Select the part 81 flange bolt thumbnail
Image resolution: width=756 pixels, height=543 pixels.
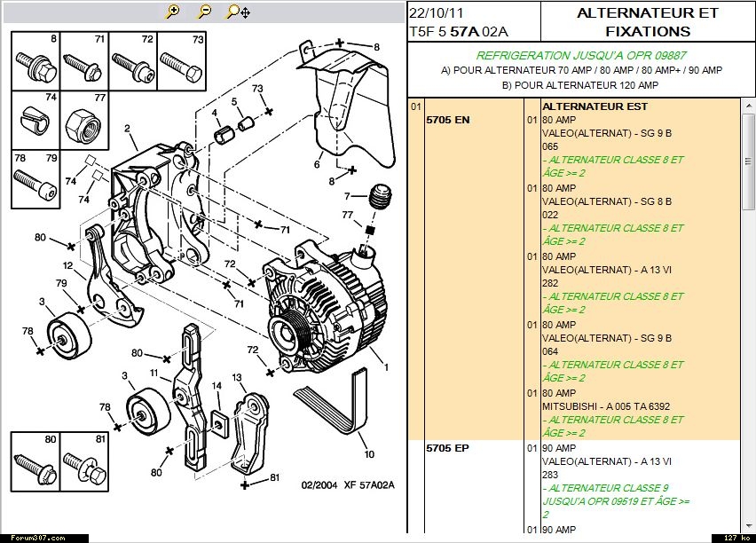tap(84, 460)
